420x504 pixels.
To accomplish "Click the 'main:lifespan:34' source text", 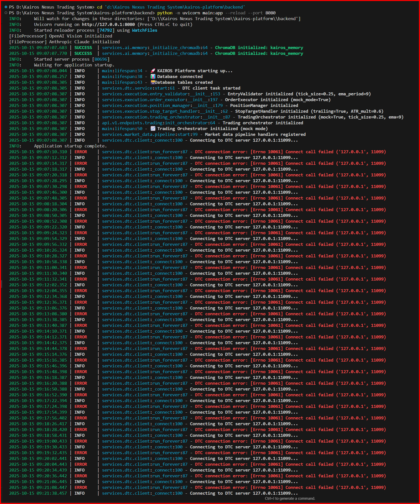I will pos(122,71).
